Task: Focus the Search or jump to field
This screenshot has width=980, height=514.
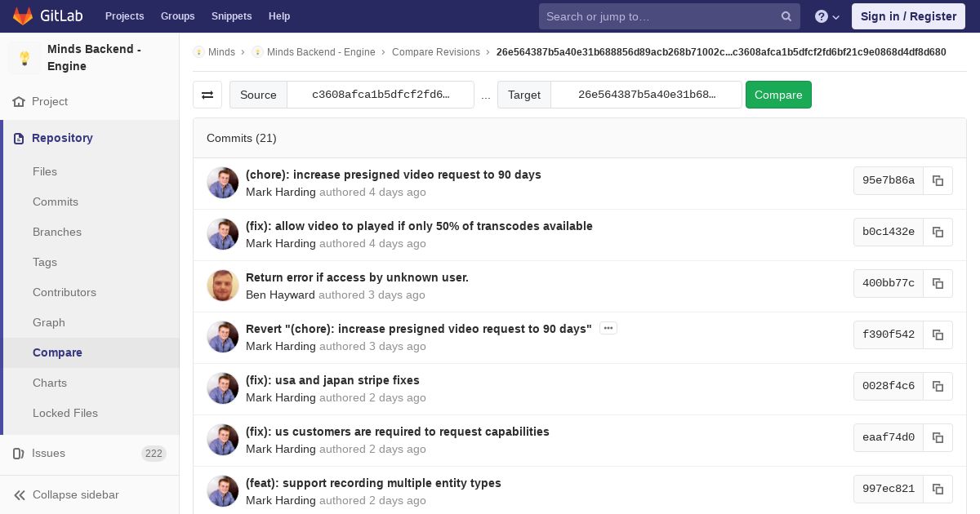Action: (657, 16)
